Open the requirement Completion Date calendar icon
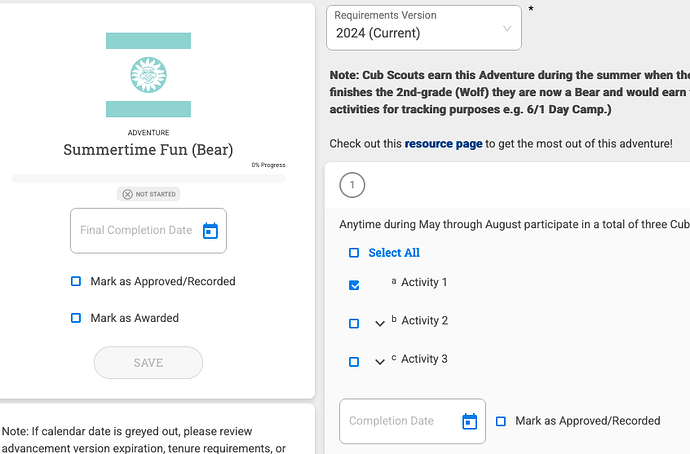Screen dimensions: 690x454 tap(470, 422)
